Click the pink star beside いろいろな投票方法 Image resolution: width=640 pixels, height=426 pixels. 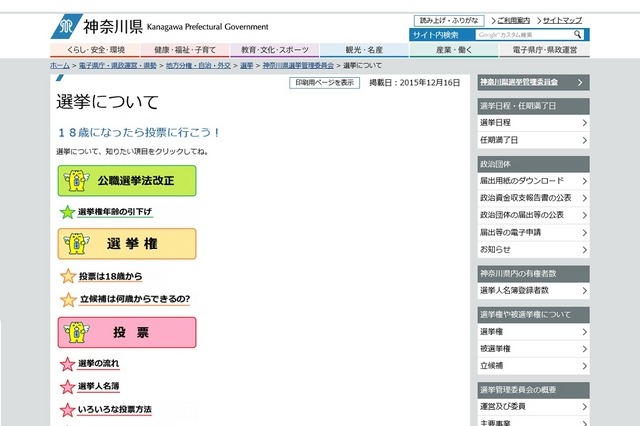pyautogui.click(x=68, y=410)
